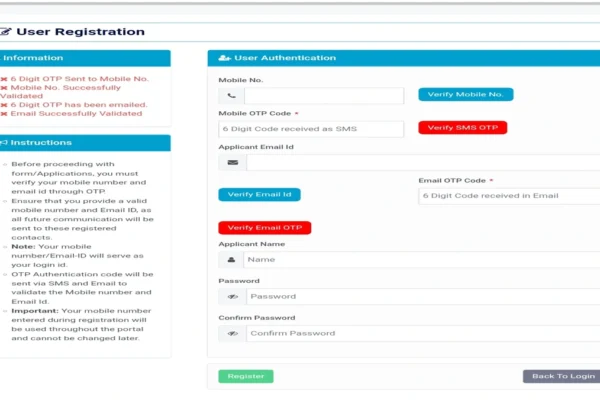The width and height of the screenshot is (600, 400).
Task: Click the User Authentication header icon
Action: click(224, 58)
